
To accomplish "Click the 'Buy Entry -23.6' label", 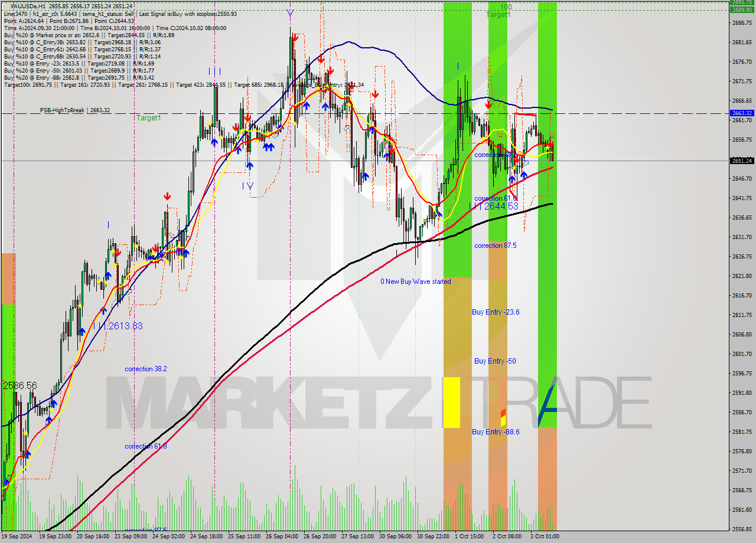I will 496,312.
